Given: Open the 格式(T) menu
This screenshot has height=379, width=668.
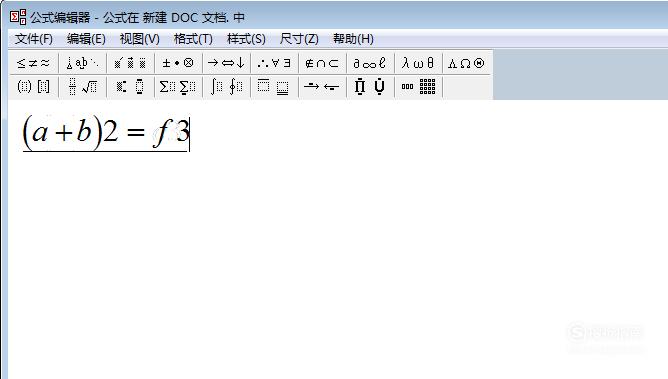Looking at the screenshot, I should [193, 39].
